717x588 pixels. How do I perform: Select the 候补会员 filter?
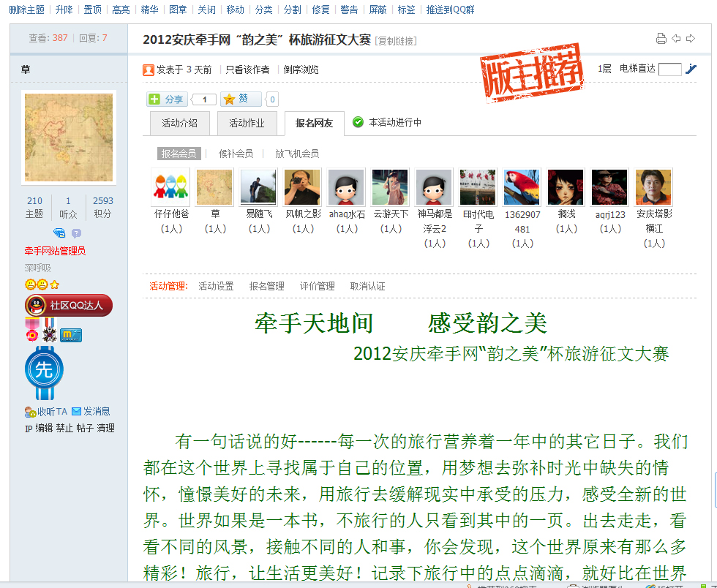[236, 154]
